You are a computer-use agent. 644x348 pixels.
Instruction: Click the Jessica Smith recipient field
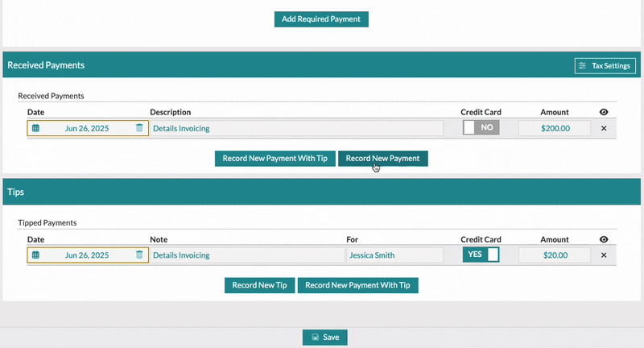pyautogui.click(x=394, y=255)
